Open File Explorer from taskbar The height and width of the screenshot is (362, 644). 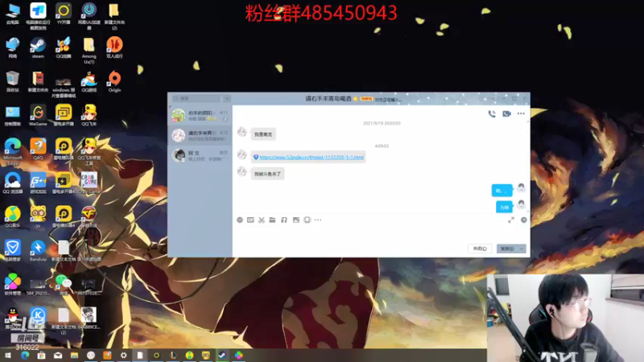tap(74, 355)
